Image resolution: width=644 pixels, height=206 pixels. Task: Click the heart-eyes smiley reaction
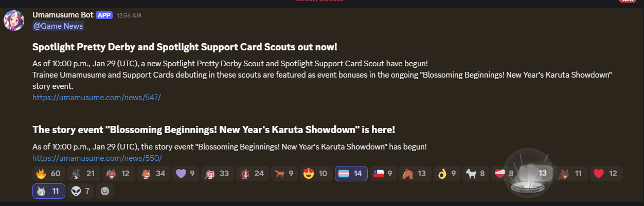click(x=316, y=174)
